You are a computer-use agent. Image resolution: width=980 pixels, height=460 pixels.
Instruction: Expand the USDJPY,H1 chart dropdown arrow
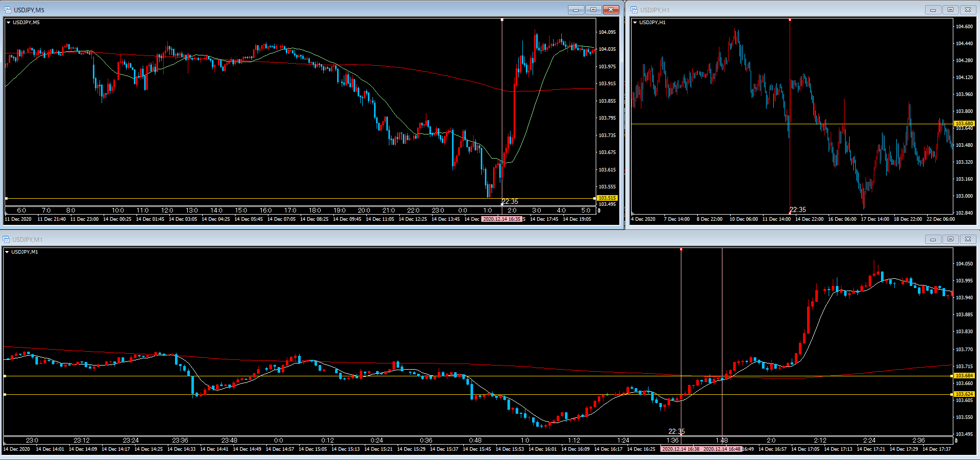635,23
